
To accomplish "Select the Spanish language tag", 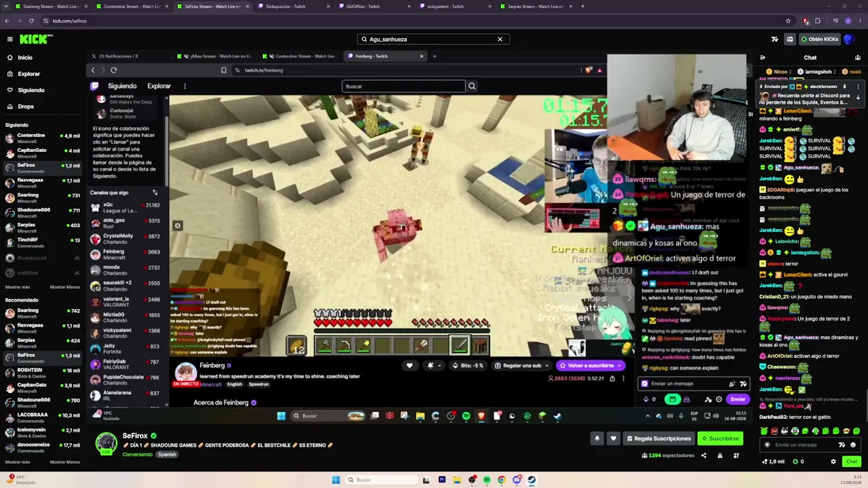I will pyautogui.click(x=167, y=454).
